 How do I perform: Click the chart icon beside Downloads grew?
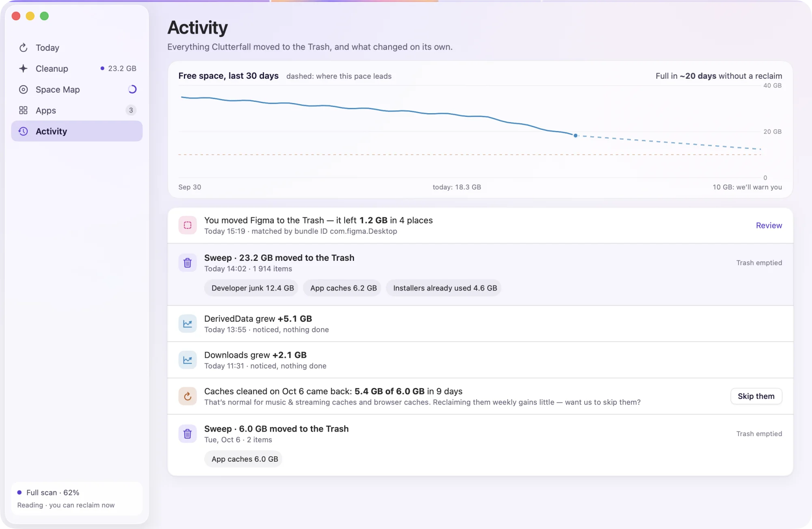pos(188,360)
